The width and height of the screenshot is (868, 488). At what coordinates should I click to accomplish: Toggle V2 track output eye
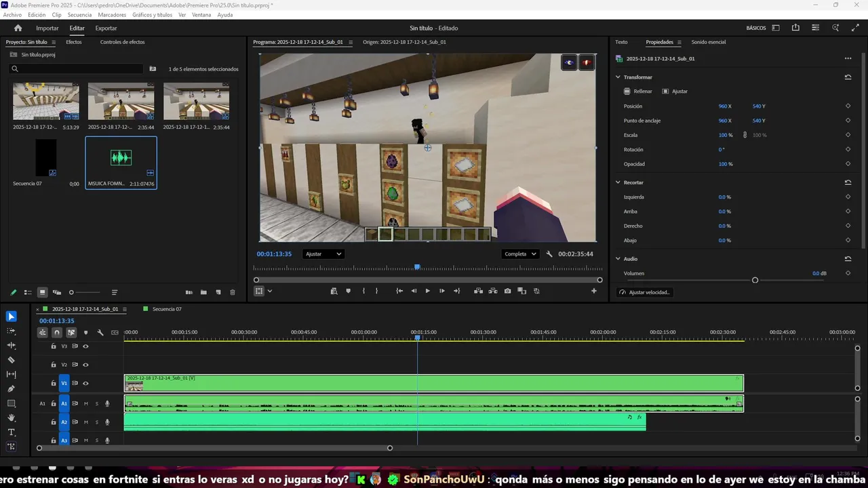tap(85, 365)
